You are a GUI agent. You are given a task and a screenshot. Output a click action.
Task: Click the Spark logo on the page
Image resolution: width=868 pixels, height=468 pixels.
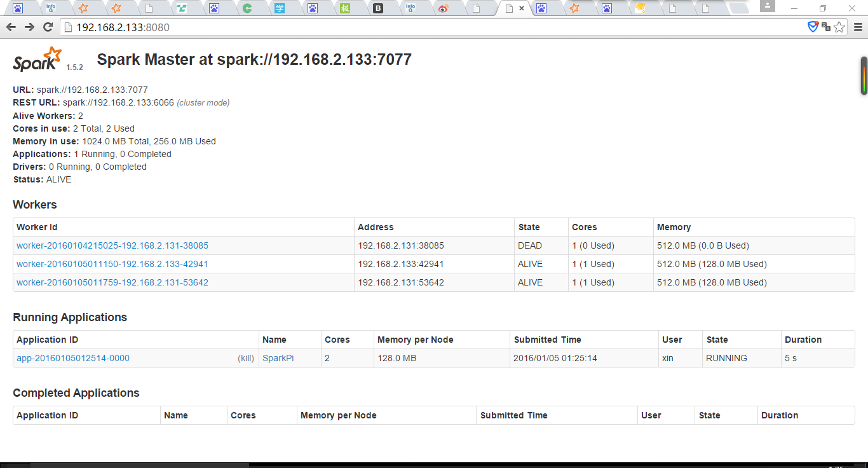coord(36,59)
